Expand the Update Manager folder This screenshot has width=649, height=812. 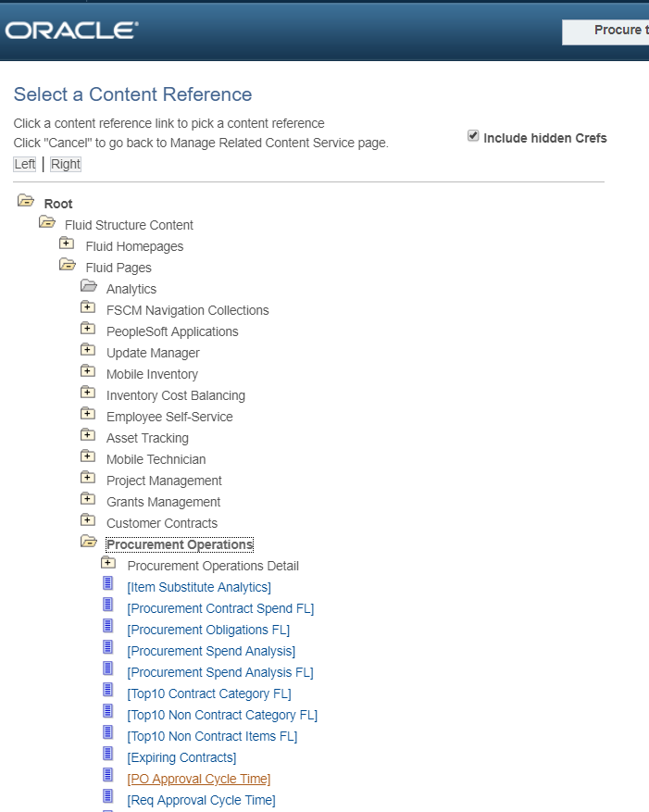click(x=88, y=350)
